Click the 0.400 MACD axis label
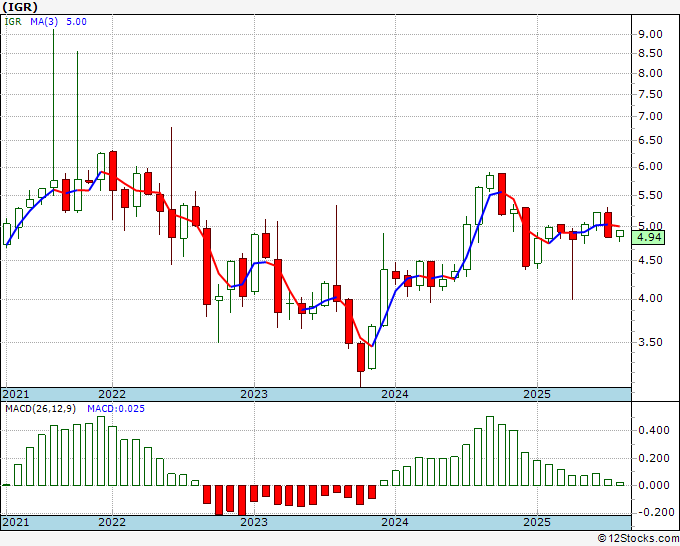 654,430
